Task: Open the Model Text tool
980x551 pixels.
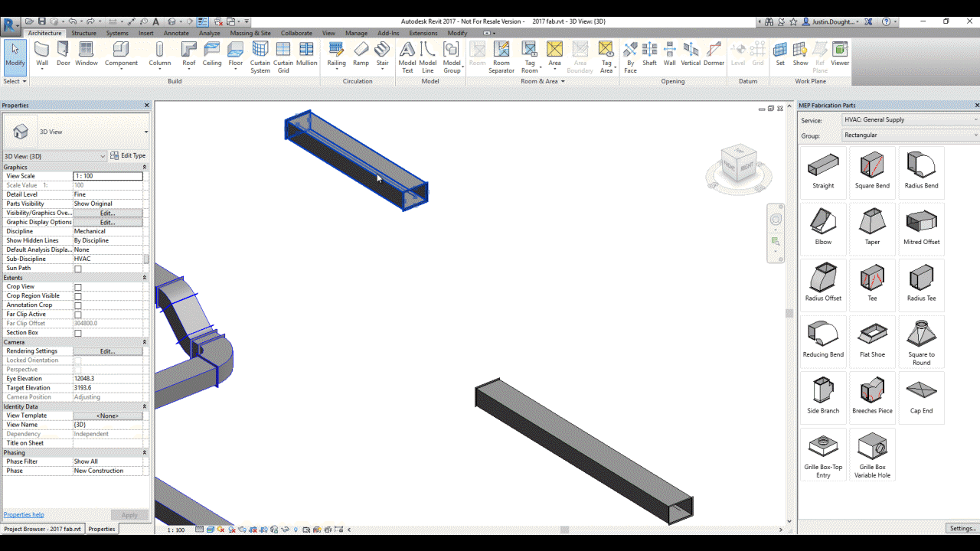Action: (x=407, y=54)
